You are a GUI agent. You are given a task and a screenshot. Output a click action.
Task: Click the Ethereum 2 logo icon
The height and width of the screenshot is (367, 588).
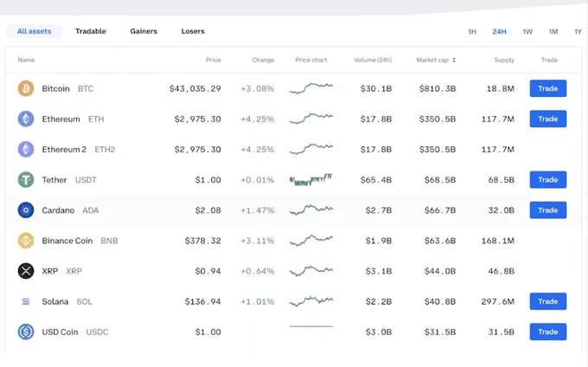[x=26, y=150]
